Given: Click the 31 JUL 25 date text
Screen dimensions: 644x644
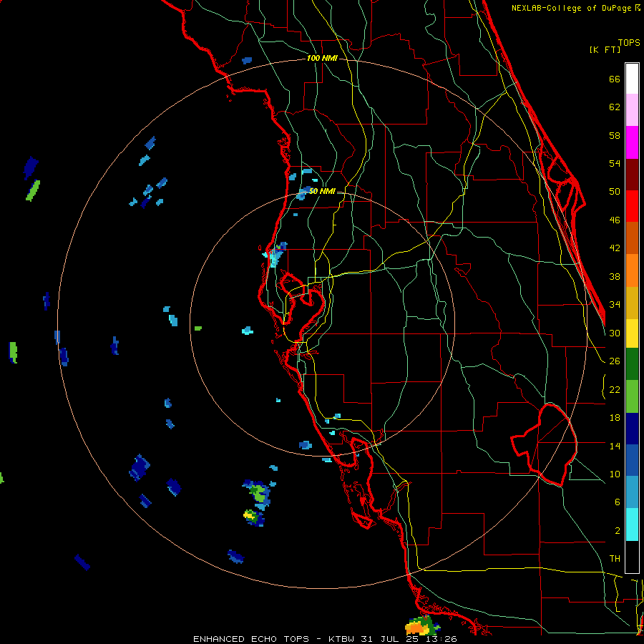Looking at the screenshot, I should click(x=391, y=639).
